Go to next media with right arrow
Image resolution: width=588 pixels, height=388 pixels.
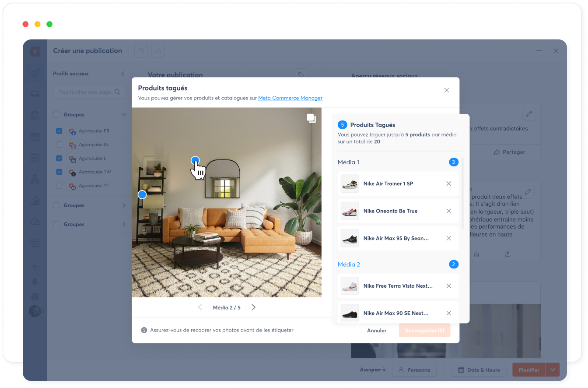point(253,307)
